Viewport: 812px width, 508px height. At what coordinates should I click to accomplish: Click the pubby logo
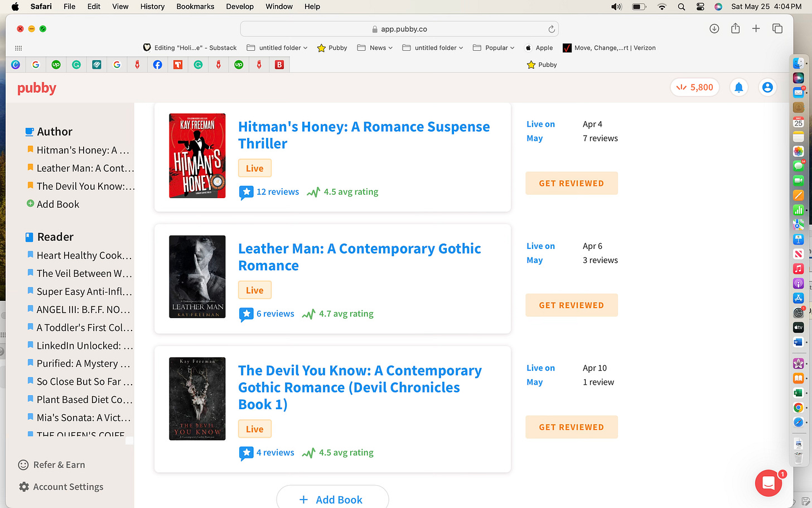37,88
